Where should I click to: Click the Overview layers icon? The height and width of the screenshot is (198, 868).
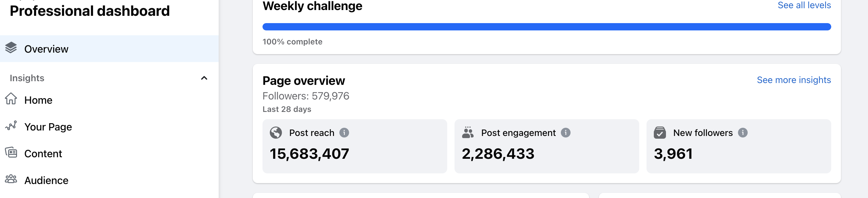click(11, 48)
